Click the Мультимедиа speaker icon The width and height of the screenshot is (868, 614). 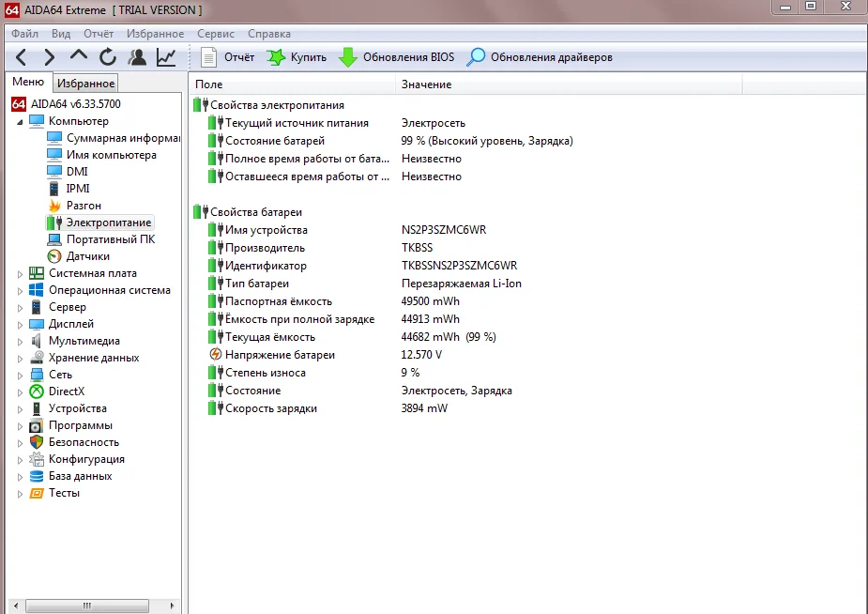tap(37, 341)
